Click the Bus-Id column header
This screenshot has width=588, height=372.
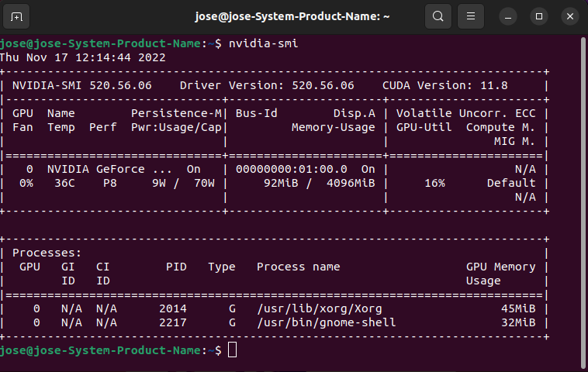click(x=257, y=113)
